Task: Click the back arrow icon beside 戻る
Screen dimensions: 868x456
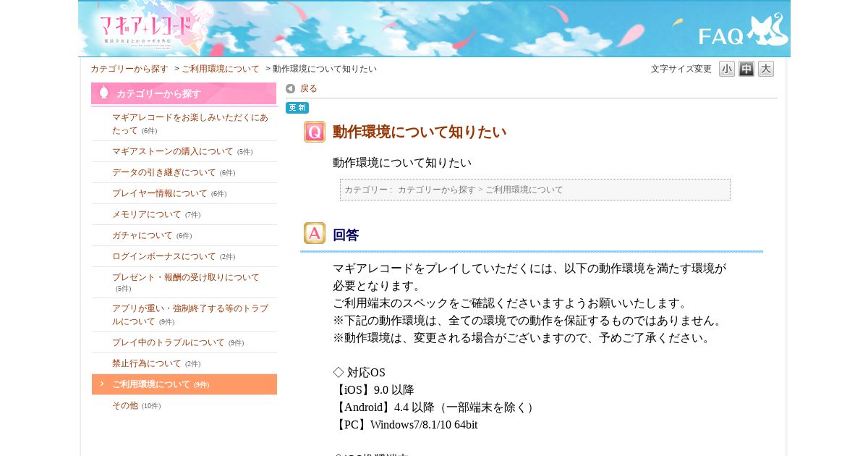Action: (291, 88)
